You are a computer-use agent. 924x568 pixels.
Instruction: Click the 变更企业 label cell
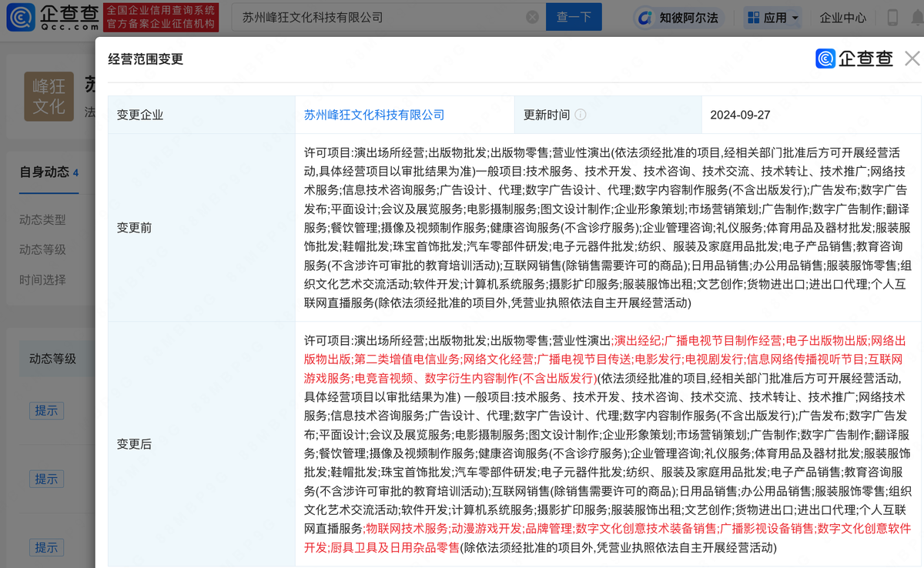tap(202, 115)
